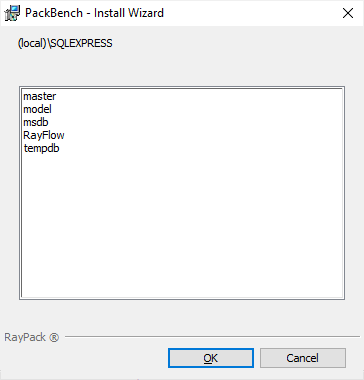This screenshot has width=364, height=380.
Task: Click the listbox's right border edge
Action: tap(344, 193)
